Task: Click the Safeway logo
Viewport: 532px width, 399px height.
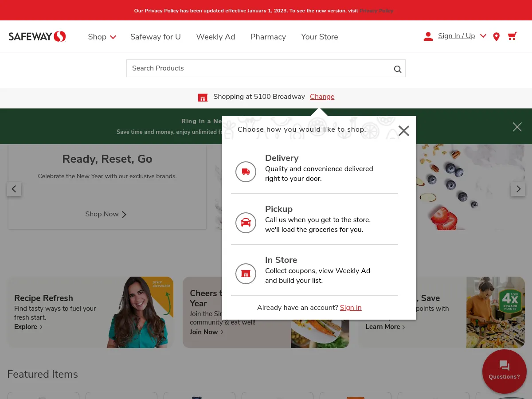Action: pos(37,36)
